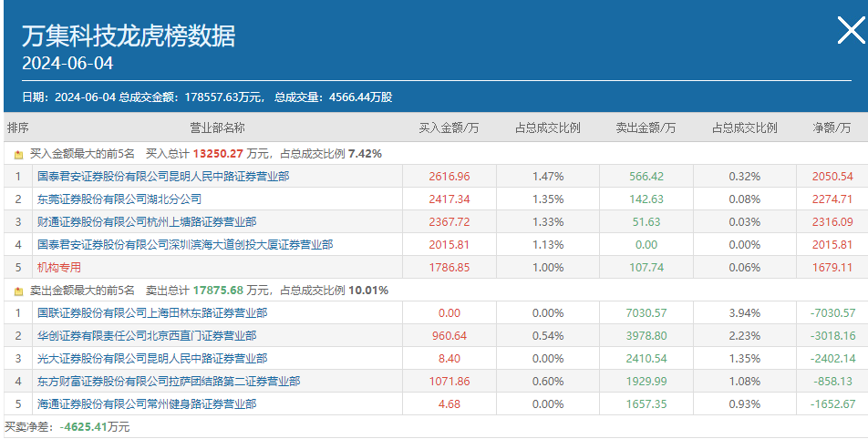
Task: Click the sell total 17875.68 value
Action: click(218, 291)
